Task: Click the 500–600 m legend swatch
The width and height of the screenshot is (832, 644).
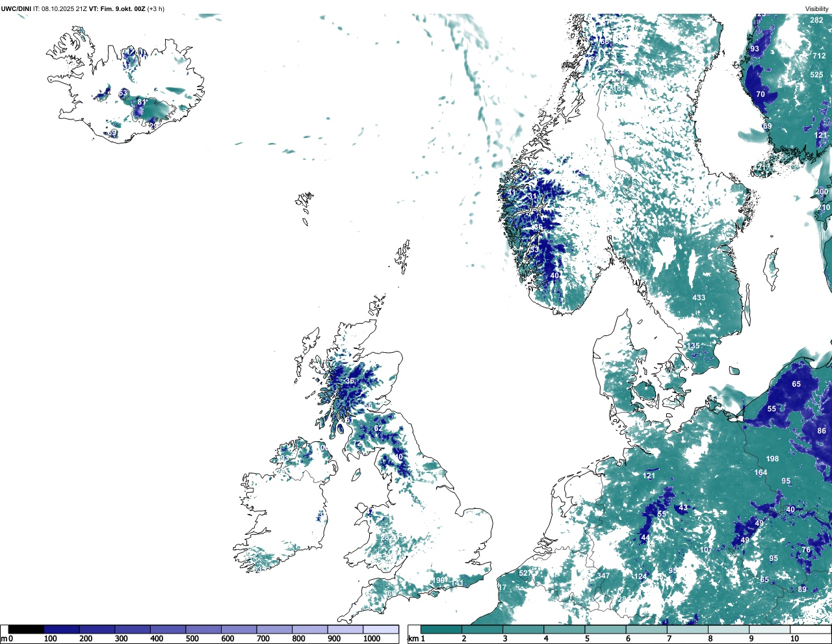Action: click(x=203, y=629)
